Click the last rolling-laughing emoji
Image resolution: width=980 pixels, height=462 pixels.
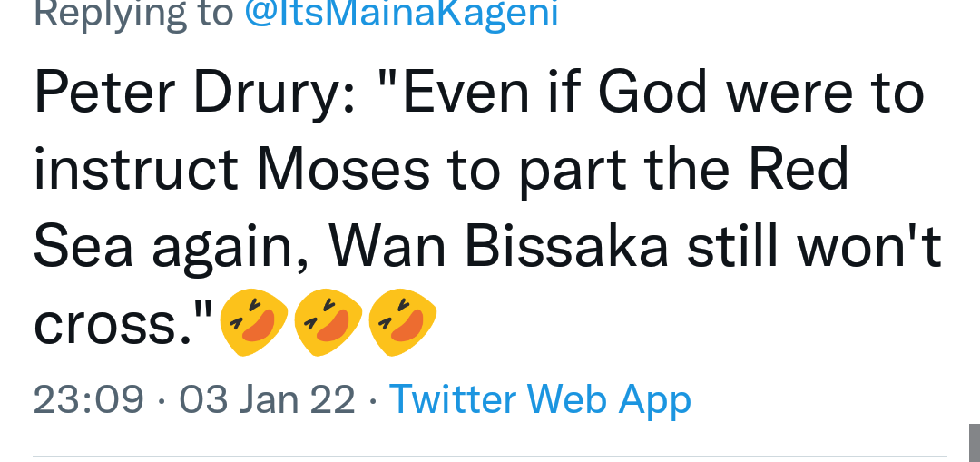pos(402,322)
